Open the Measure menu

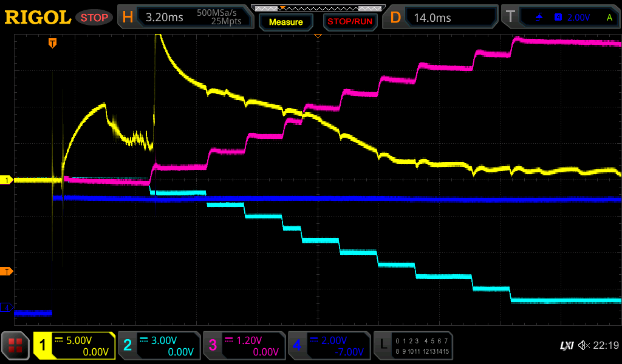[x=285, y=22]
